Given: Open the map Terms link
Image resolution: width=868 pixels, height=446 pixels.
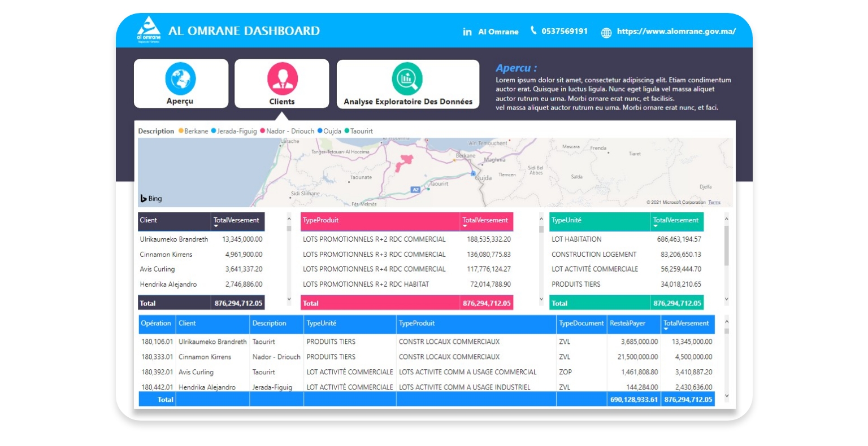Looking at the screenshot, I should coord(714,203).
